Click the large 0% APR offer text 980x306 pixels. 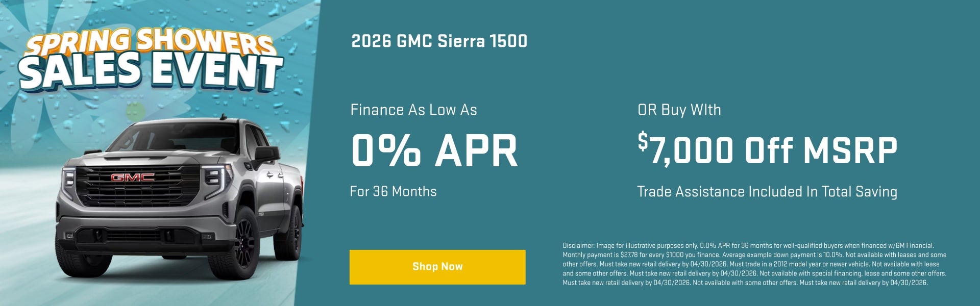coord(434,151)
